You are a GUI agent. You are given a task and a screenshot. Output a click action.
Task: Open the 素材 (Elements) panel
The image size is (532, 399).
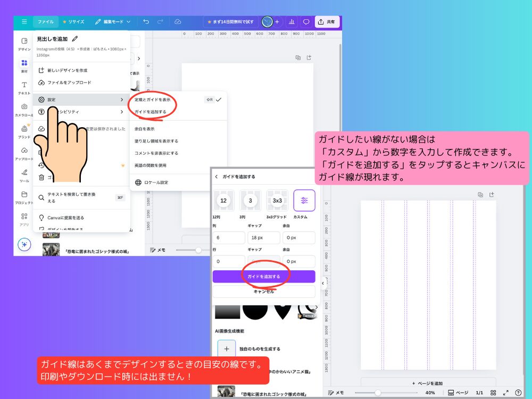24,63
